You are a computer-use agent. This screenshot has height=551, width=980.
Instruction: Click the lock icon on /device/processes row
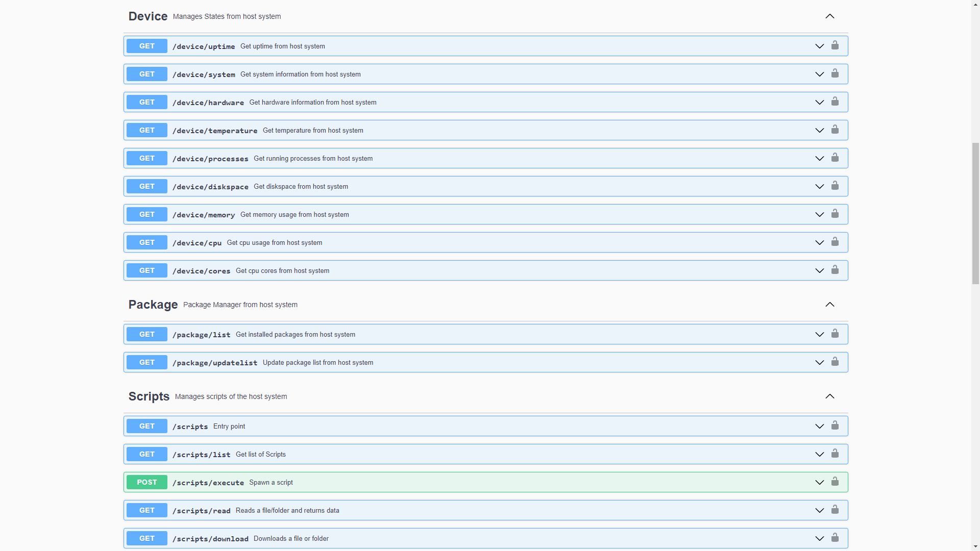pyautogui.click(x=835, y=158)
